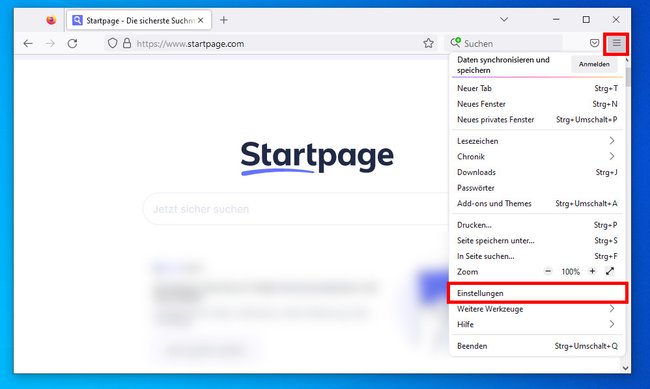Viewport: 650px width, 389px height.
Task: Click the menu scrollbar thumb
Action: pyautogui.click(x=628, y=76)
